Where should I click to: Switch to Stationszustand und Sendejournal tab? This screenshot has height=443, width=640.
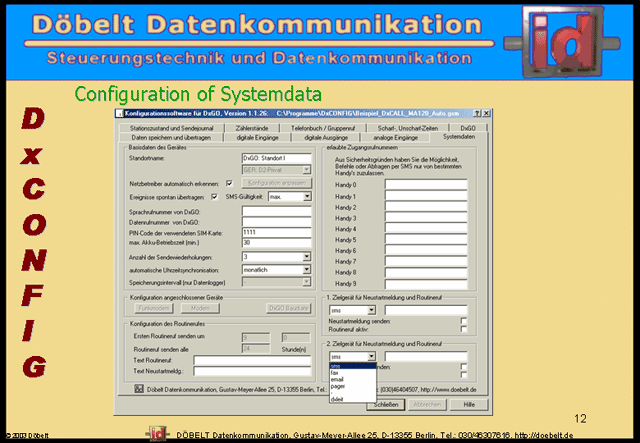(x=171, y=128)
